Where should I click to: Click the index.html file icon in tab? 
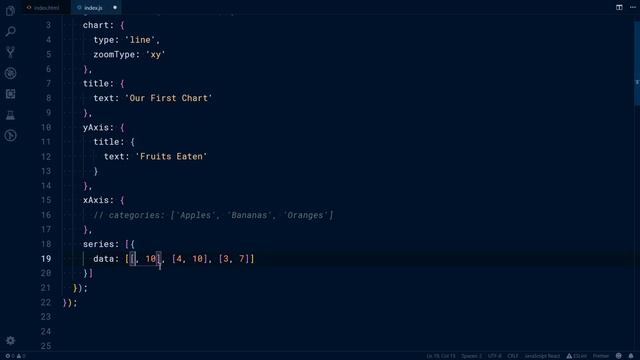[x=29, y=7]
